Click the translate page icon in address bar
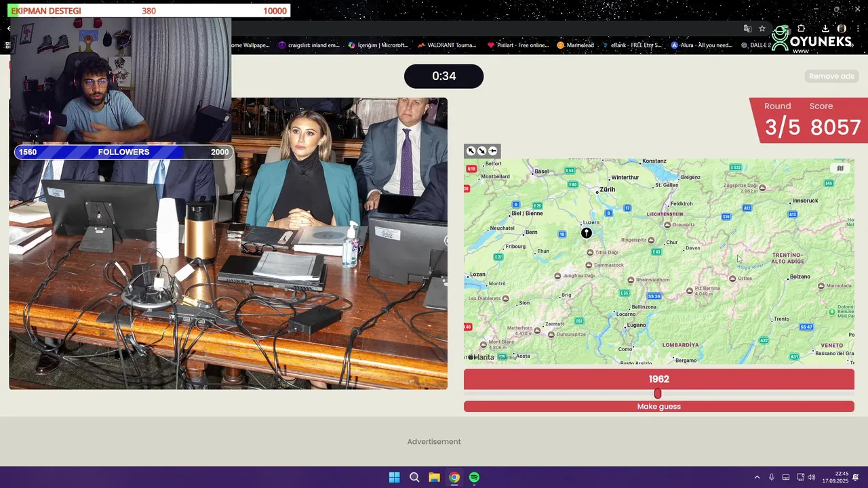 [747, 28]
